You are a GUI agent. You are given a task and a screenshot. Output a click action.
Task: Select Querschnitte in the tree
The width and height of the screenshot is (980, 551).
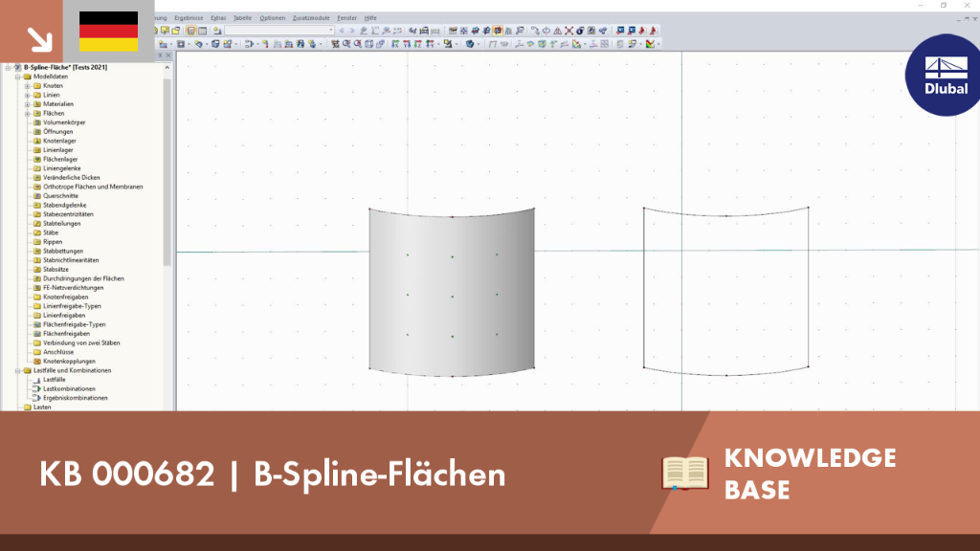click(60, 195)
